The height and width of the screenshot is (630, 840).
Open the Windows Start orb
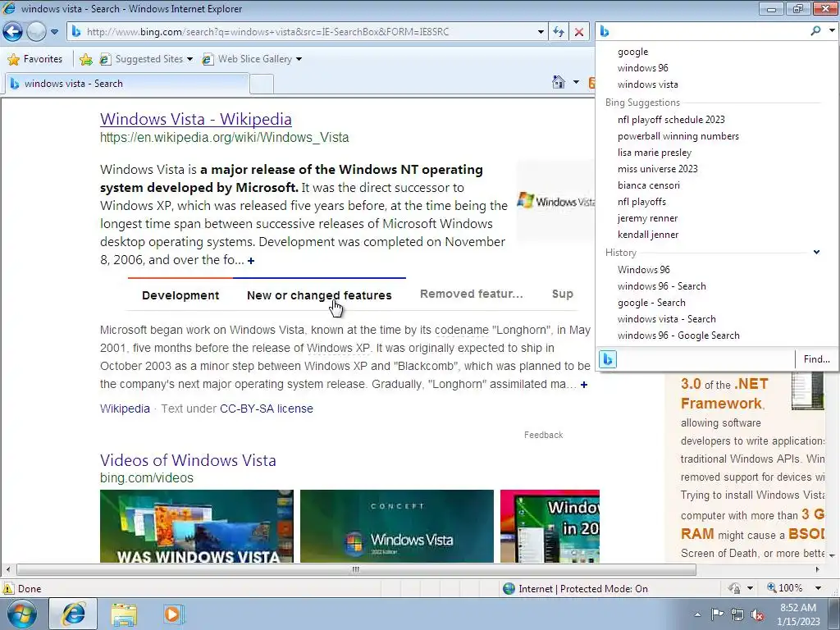[22, 614]
